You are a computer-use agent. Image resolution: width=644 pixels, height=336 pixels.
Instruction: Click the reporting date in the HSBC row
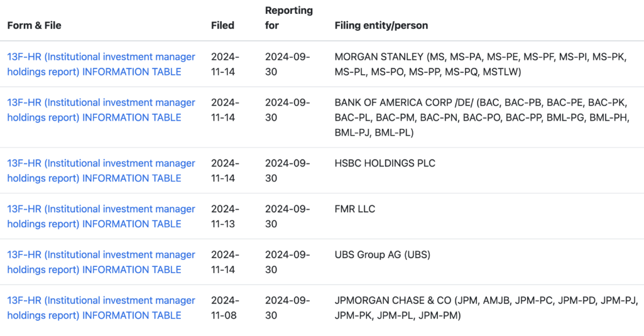pyautogui.click(x=288, y=170)
